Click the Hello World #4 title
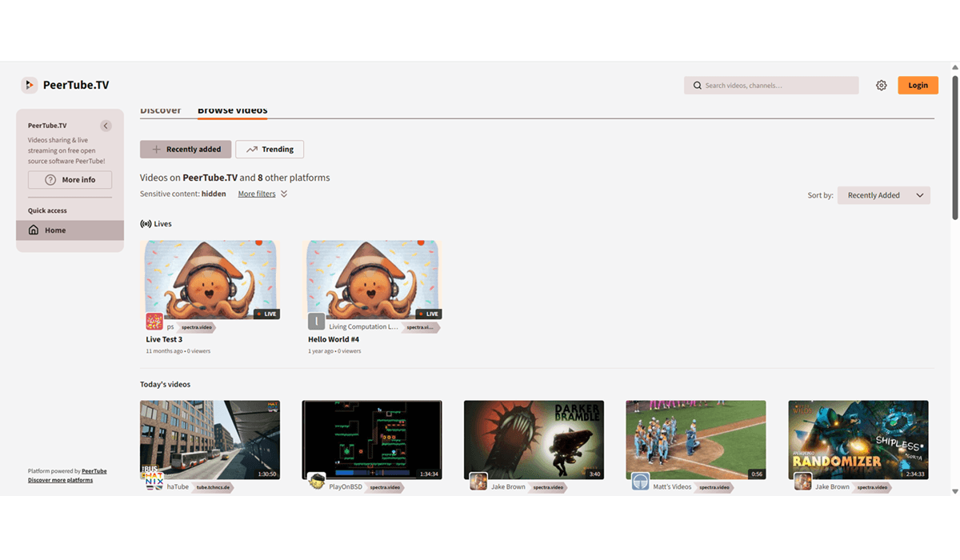This screenshot has width=960, height=560. (x=334, y=339)
